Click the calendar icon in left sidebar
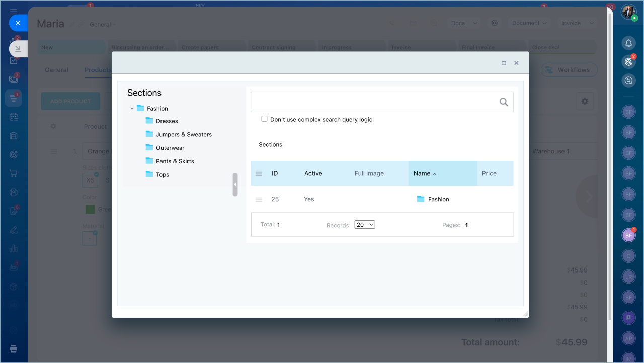This screenshot has height=363, width=644. [x=14, y=117]
